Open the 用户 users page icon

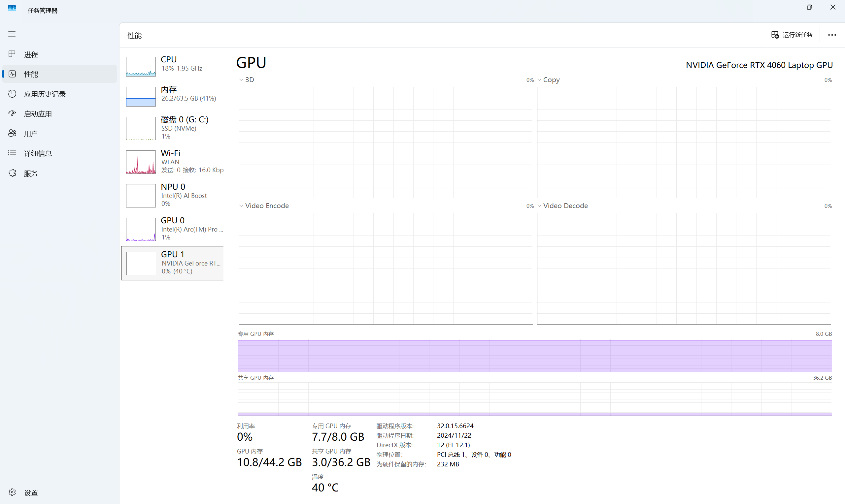12,133
